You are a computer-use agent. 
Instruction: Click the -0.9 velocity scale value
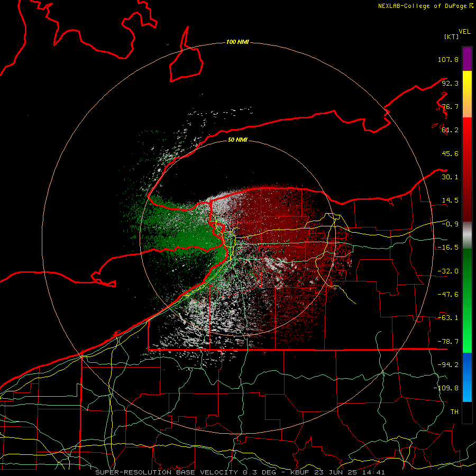tap(450, 224)
